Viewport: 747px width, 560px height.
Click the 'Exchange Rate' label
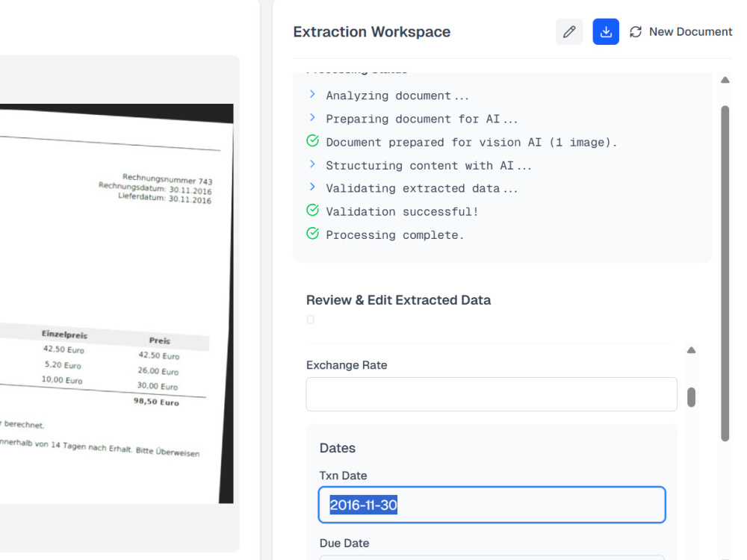point(347,365)
